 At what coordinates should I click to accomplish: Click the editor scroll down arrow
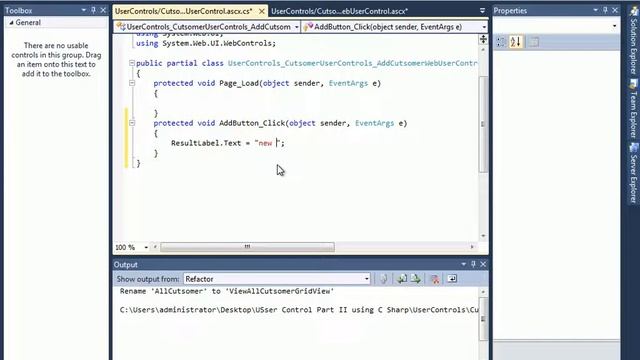tap(483, 236)
